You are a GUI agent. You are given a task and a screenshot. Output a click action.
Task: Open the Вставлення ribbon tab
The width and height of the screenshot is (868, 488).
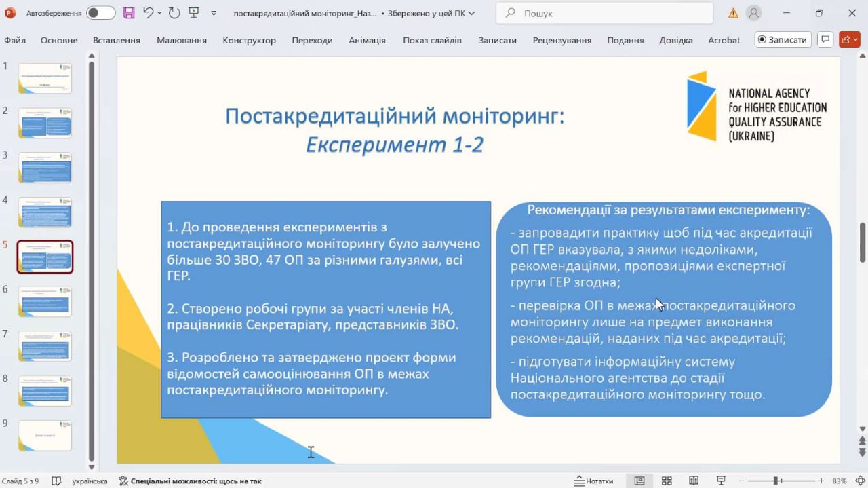coord(116,40)
